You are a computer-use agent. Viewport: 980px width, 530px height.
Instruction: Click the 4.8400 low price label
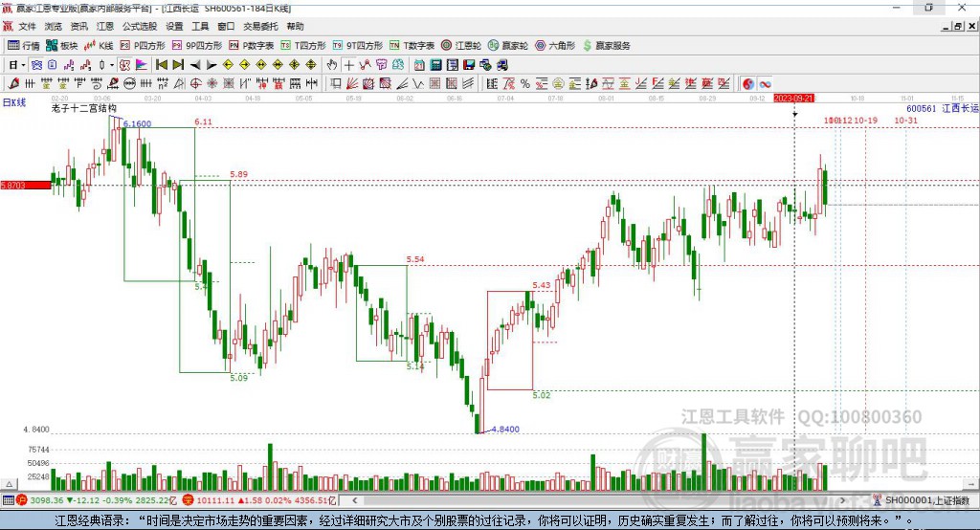505,430
